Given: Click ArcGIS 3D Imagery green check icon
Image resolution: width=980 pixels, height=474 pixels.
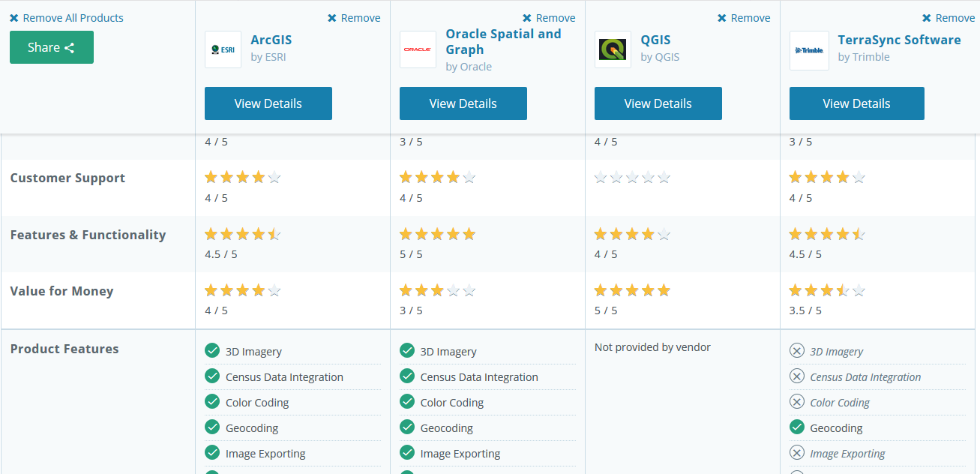Looking at the screenshot, I should tap(212, 351).
